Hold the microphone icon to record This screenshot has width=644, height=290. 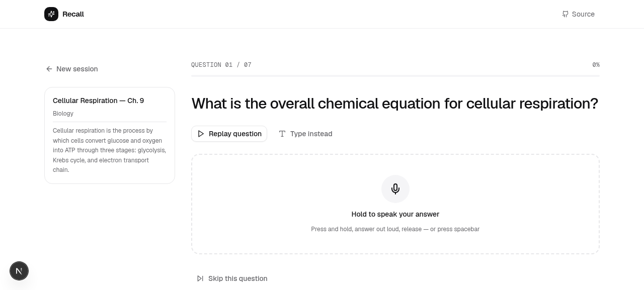point(395,189)
